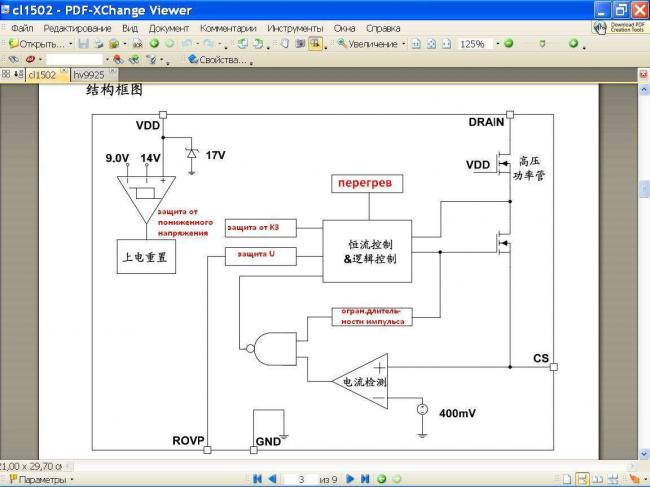Click the 125% zoom value field
The height and width of the screenshot is (487, 650).
[x=475, y=44]
